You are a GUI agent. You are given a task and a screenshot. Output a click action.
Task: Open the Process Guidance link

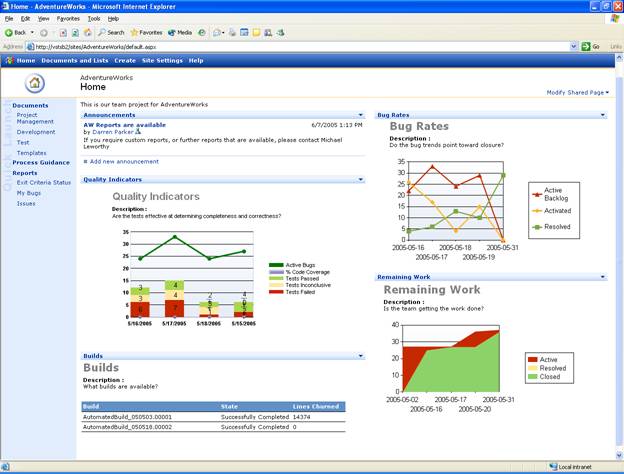click(41, 163)
